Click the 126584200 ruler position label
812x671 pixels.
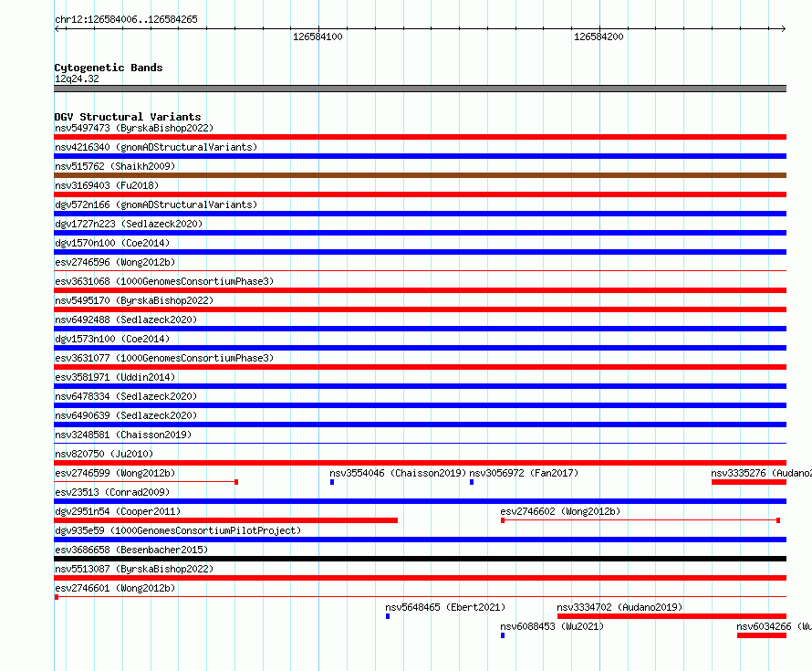[x=599, y=37]
